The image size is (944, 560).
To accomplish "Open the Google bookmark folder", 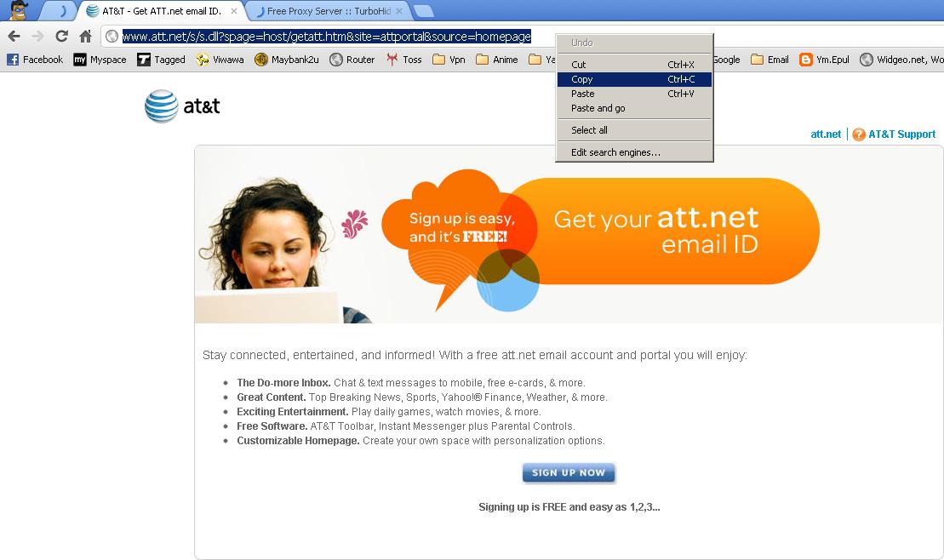I will point(727,60).
